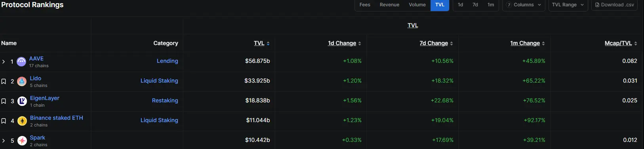Bookmark the Binance staked ETH row

pyautogui.click(x=4, y=121)
